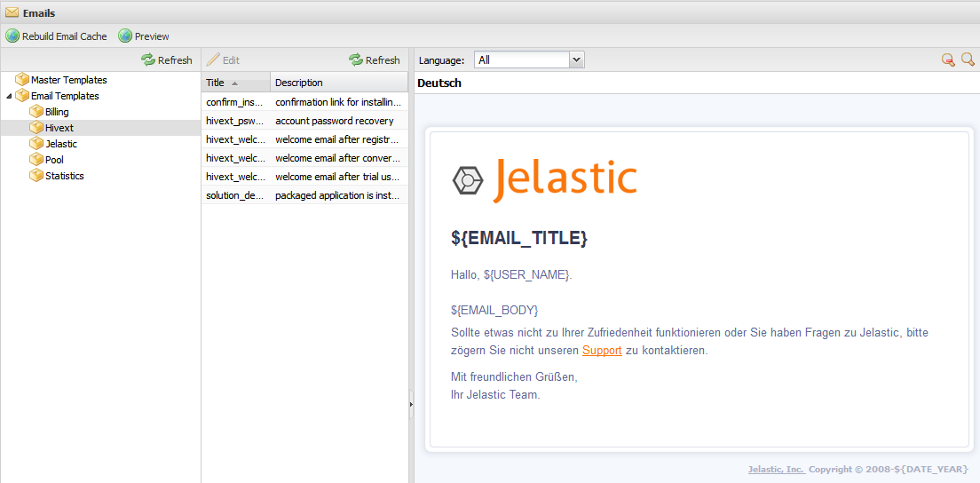Viewport: 980px width, 483px height.
Task: Click the Language: label
Action: [x=442, y=60]
